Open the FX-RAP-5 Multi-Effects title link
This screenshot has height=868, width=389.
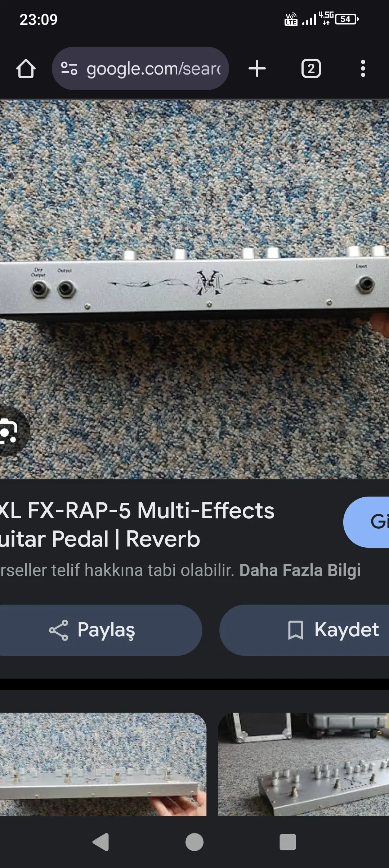click(x=137, y=525)
